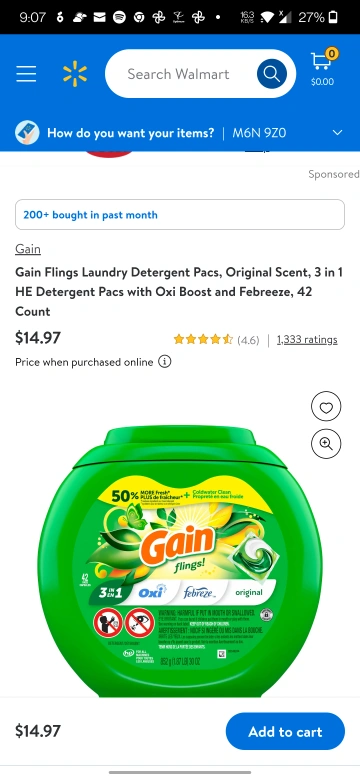Expand the delivery options chevron
The height and width of the screenshot is (780, 360).
click(x=338, y=133)
